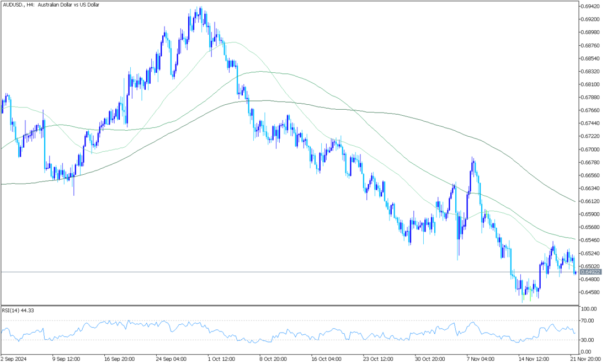Click the 0.68100 price axis label
The width and height of the screenshot is (607, 364).
coord(590,84)
